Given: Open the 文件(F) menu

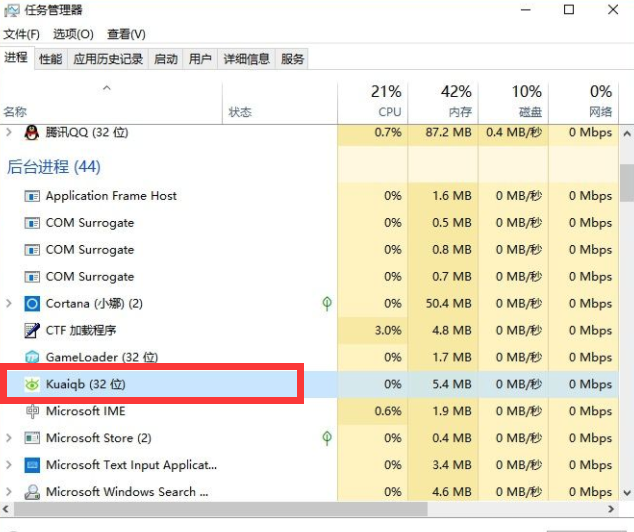Looking at the screenshot, I should pyautogui.click(x=22, y=34).
